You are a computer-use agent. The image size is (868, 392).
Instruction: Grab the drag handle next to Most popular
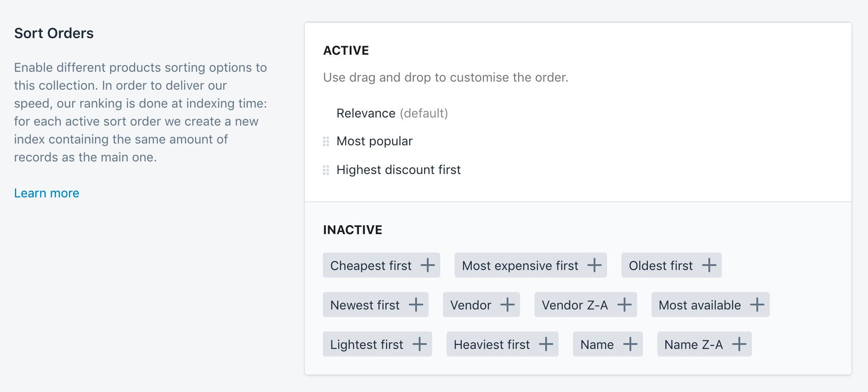click(326, 141)
